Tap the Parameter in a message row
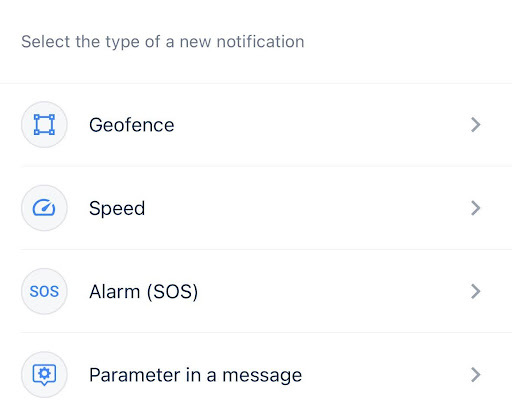 [256, 375]
